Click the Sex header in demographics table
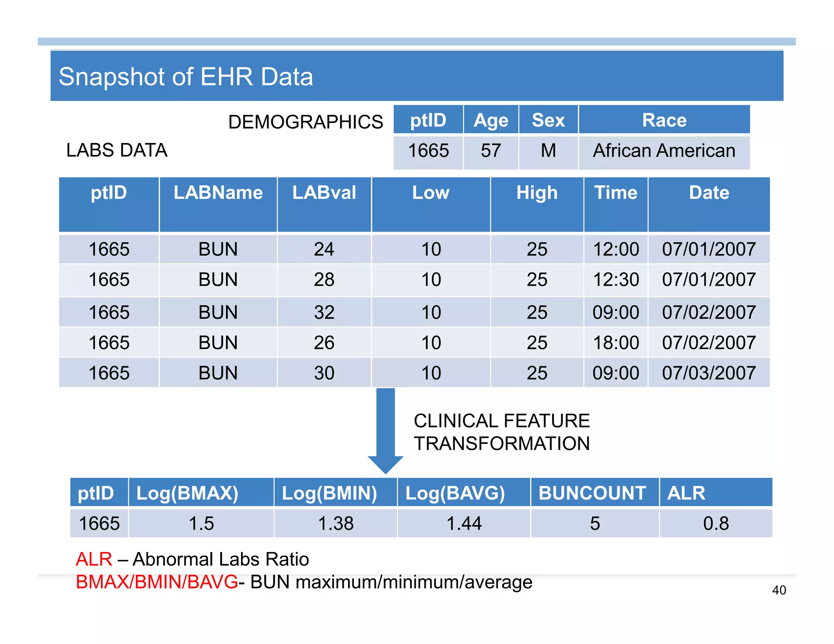This screenshot has width=834, height=644. (548, 120)
